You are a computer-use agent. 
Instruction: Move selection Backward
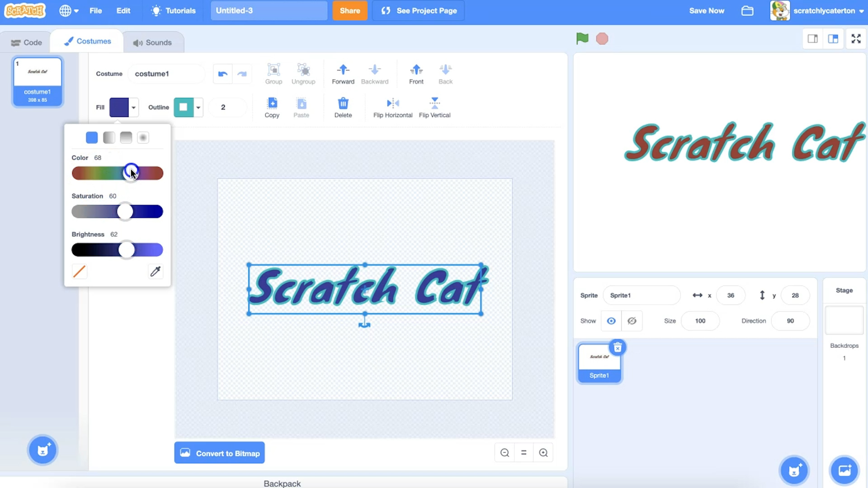374,74
